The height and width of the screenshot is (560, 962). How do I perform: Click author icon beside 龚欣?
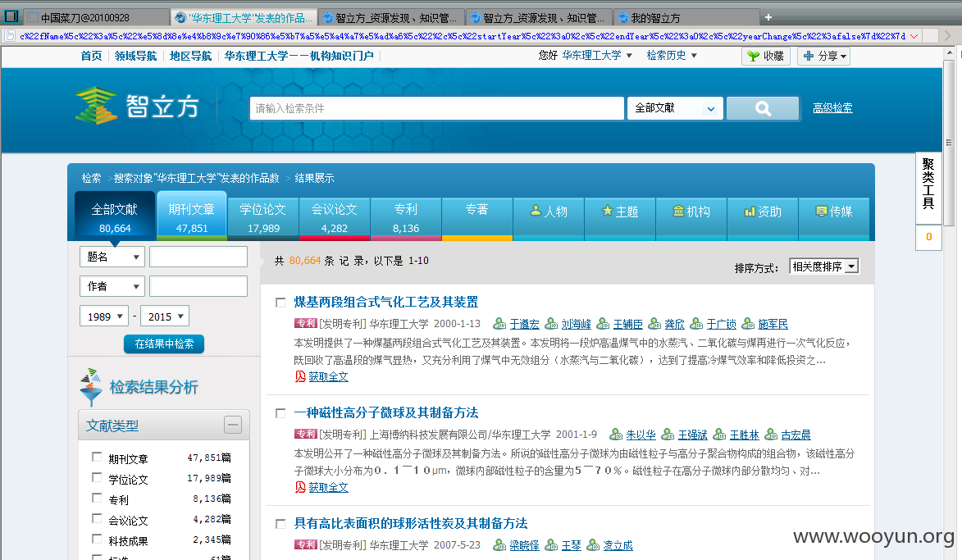[x=654, y=324]
